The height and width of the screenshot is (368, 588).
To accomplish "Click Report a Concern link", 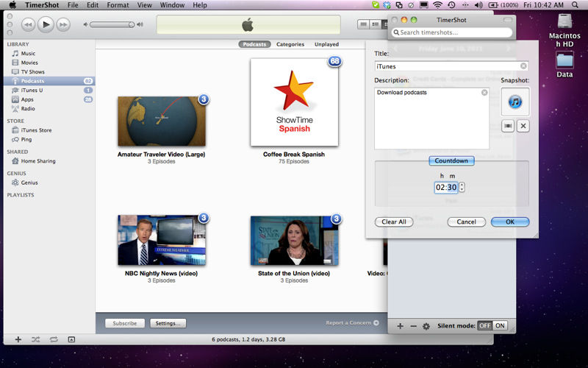I will click(x=352, y=322).
